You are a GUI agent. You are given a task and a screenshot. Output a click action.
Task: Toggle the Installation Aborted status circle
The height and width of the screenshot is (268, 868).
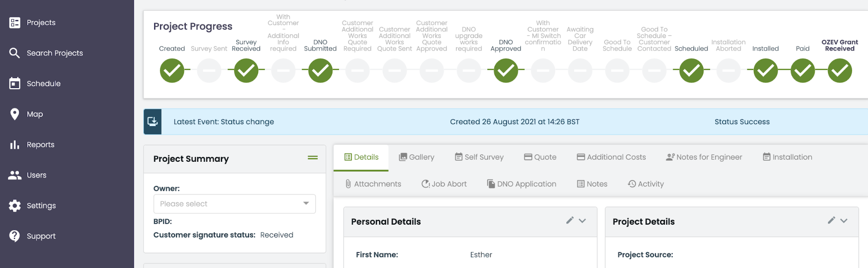click(729, 71)
